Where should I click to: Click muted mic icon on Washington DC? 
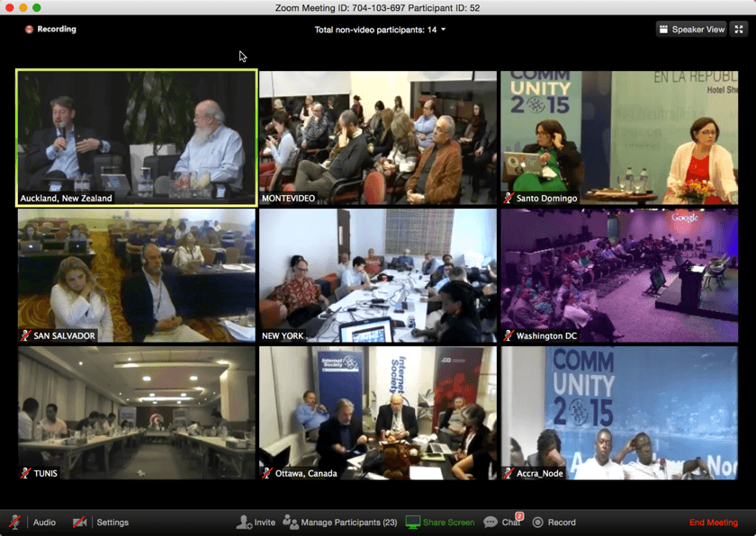click(x=509, y=335)
